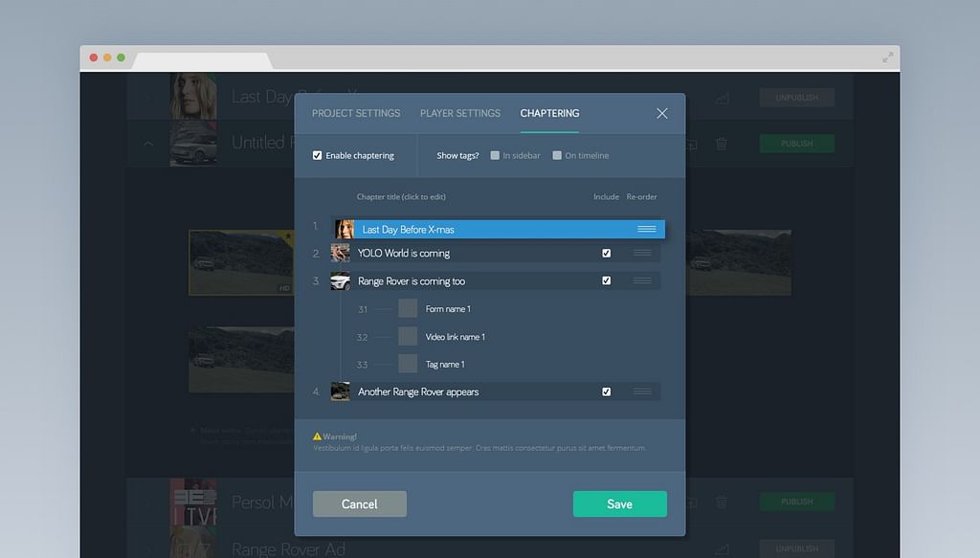Viewport: 980px width, 558px height.
Task: Check the On timeline tag option
Action: click(x=557, y=155)
